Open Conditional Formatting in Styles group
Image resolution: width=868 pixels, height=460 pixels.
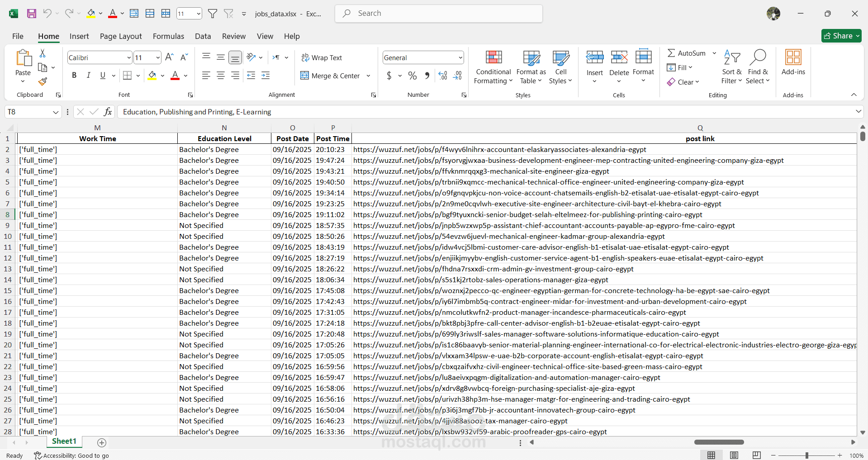[x=493, y=67]
